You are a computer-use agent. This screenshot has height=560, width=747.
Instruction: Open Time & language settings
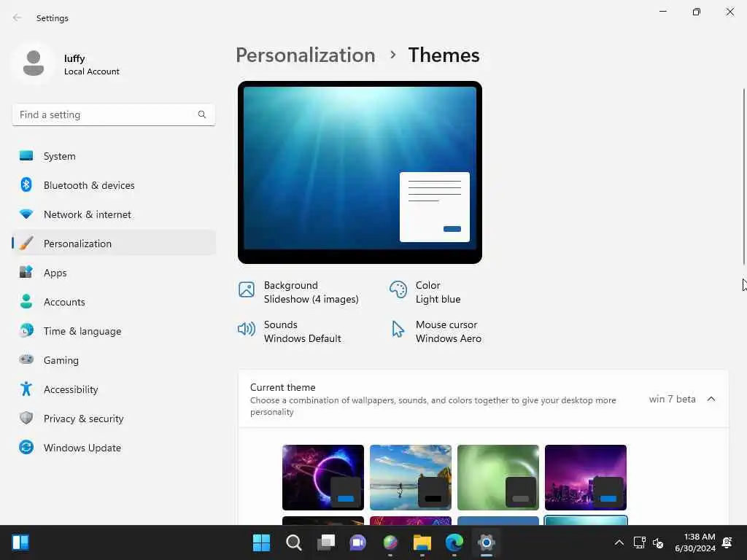coord(114,330)
